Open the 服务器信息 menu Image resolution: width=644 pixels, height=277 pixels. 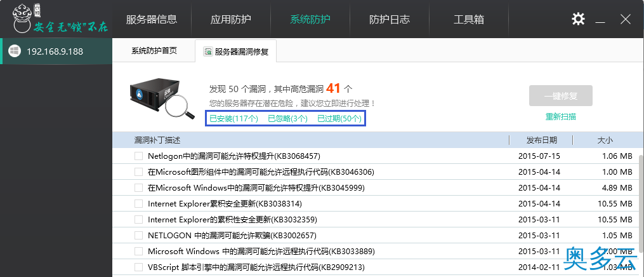click(152, 19)
